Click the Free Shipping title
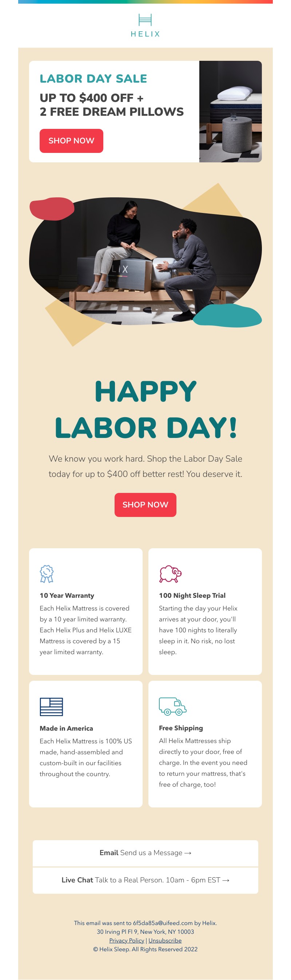 pos(181,728)
